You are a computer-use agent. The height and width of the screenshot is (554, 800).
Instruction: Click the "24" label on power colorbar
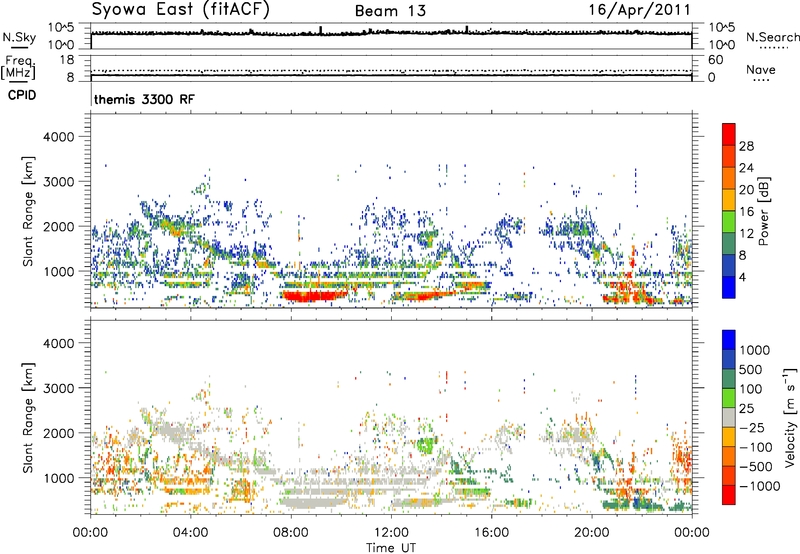tap(746, 168)
